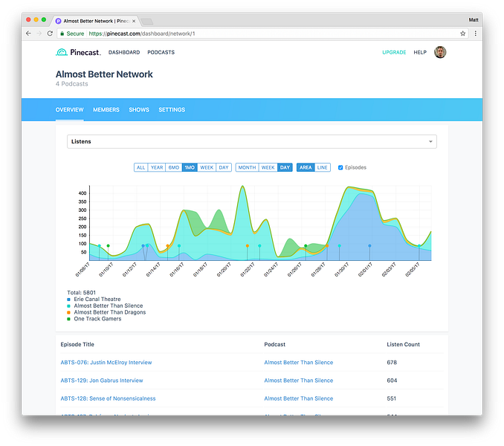Click the Matt profile name in Chrome
The width and height of the screenshot is (504, 446).
[x=473, y=20]
